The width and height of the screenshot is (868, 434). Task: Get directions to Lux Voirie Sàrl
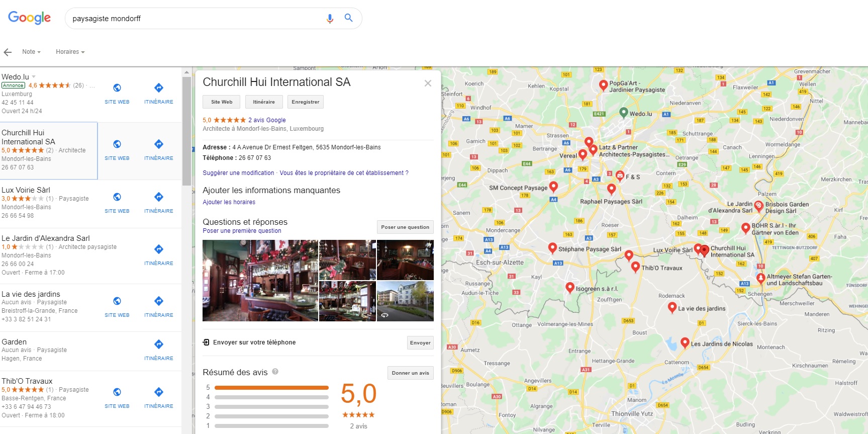159,197
